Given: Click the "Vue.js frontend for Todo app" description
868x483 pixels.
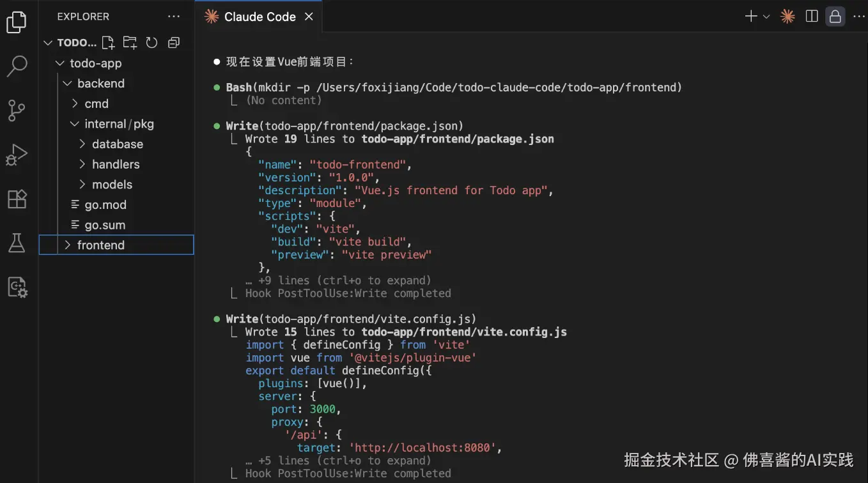Looking at the screenshot, I should 451,190.
